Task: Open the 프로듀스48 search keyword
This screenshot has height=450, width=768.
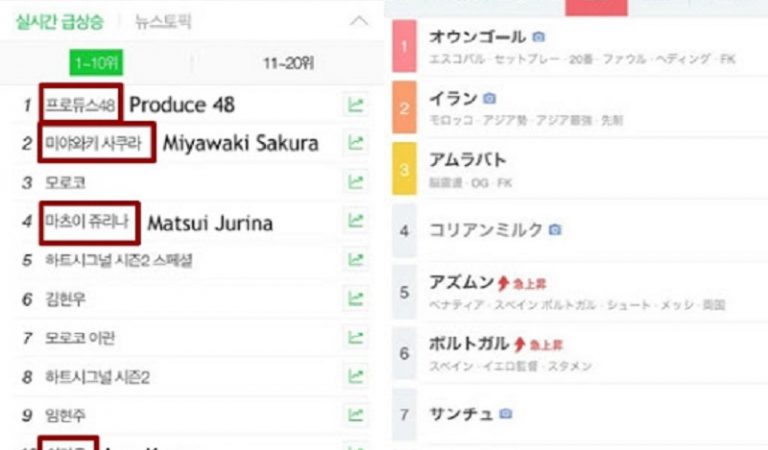Action: [x=80, y=104]
